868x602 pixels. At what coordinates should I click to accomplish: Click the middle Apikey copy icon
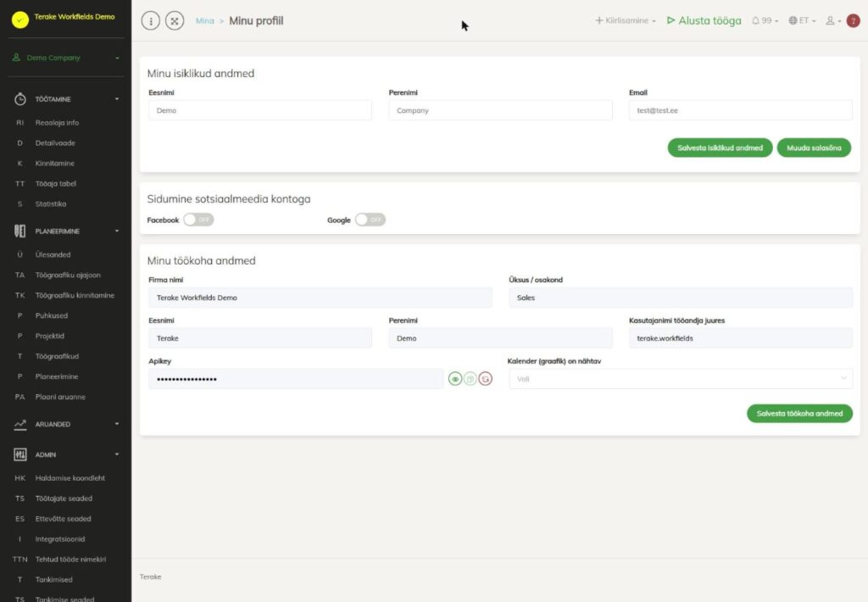click(470, 379)
